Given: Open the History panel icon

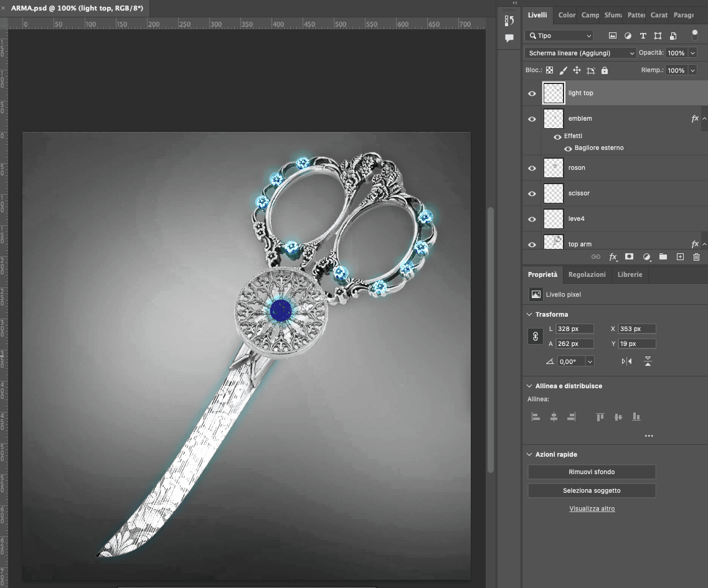Looking at the screenshot, I should [x=509, y=21].
